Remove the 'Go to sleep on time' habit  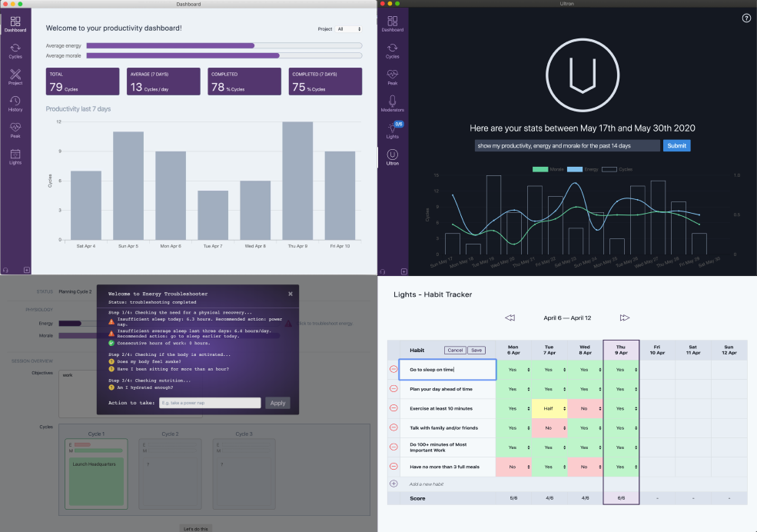[393, 369]
